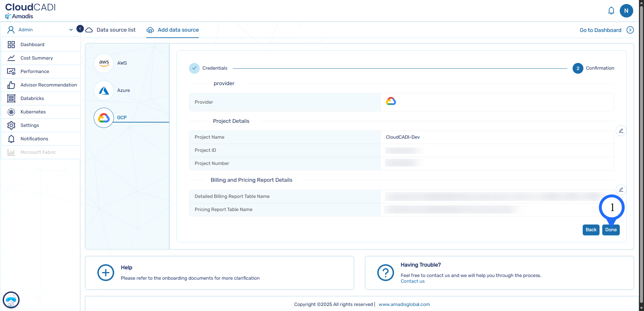Image resolution: width=644 pixels, height=311 pixels.
Task: Click the Back button
Action: (591, 230)
